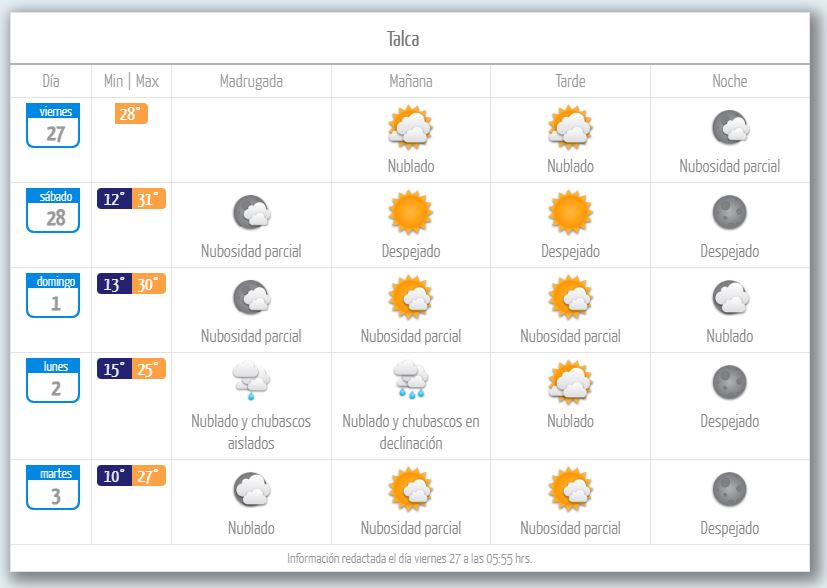Click sábado Noche clear moon icon
Viewport: 827px width, 588px height.
[729, 212]
